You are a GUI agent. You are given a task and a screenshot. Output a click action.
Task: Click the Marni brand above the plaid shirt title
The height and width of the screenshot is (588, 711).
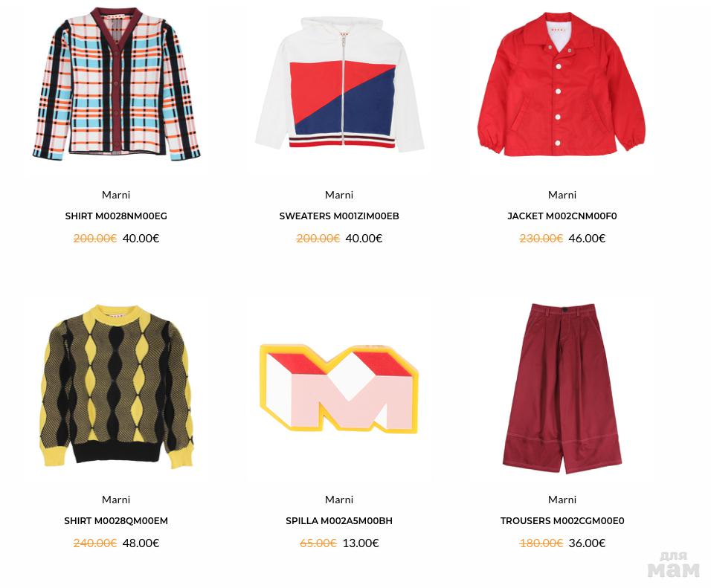tap(116, 195)
